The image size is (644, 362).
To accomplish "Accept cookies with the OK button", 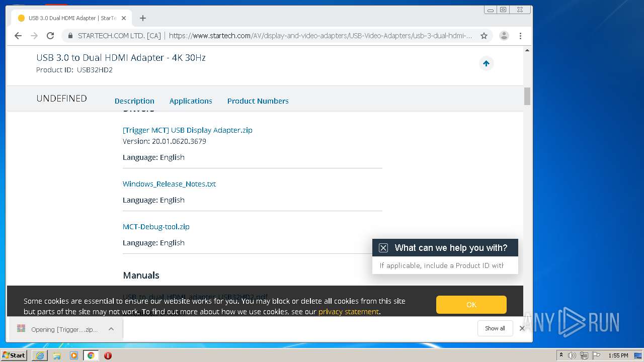I will [471, 305].
